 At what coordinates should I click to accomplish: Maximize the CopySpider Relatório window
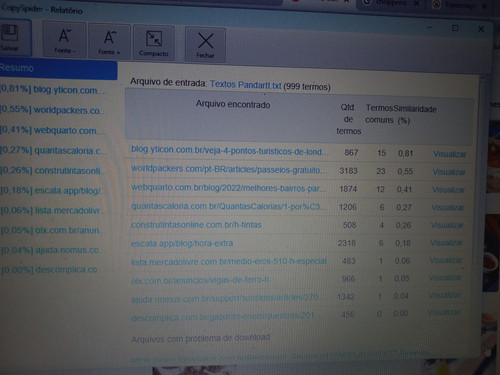[455, 28]
